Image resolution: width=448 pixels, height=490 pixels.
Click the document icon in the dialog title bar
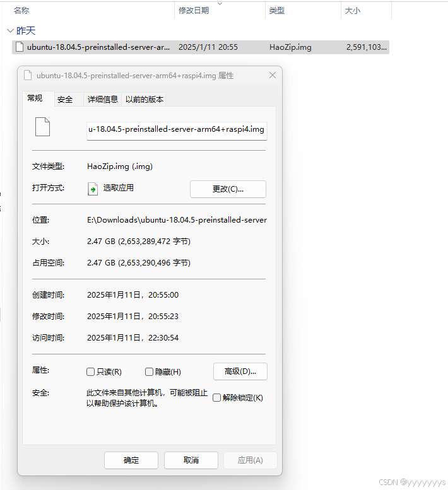pos(28,75)
